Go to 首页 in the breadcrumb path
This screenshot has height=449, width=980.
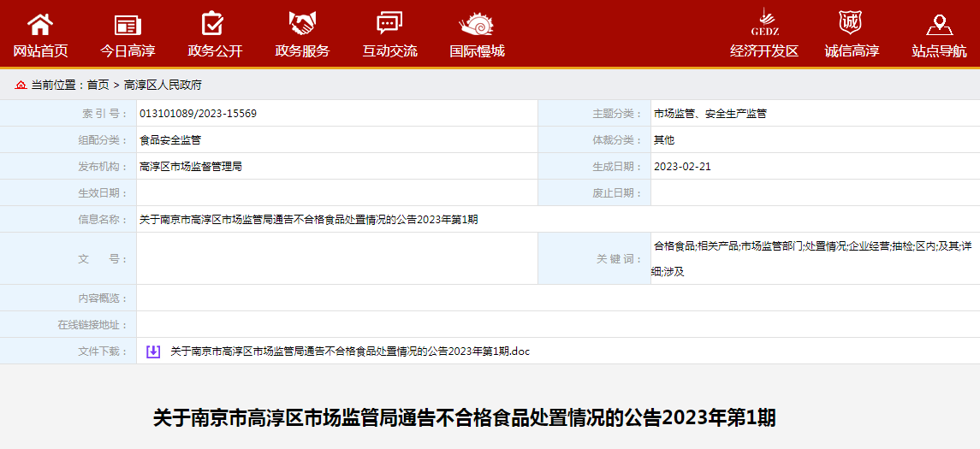point(98,85)
